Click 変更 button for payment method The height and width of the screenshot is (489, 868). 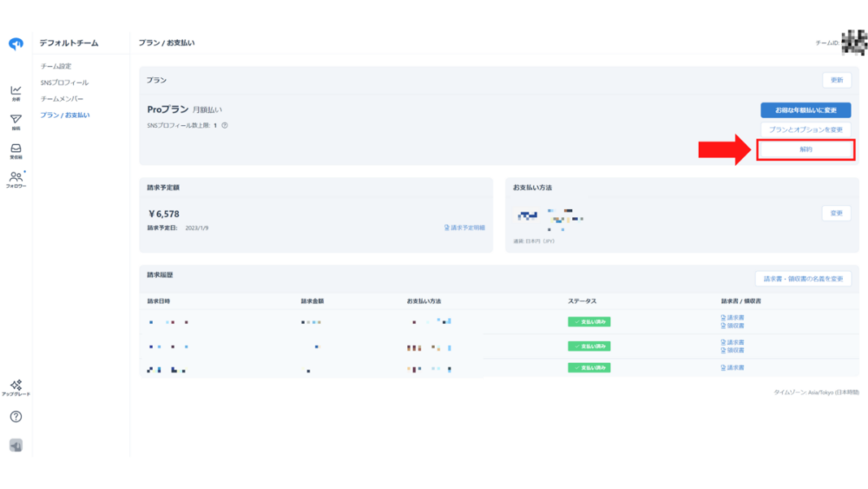click(x=837, y=213)
